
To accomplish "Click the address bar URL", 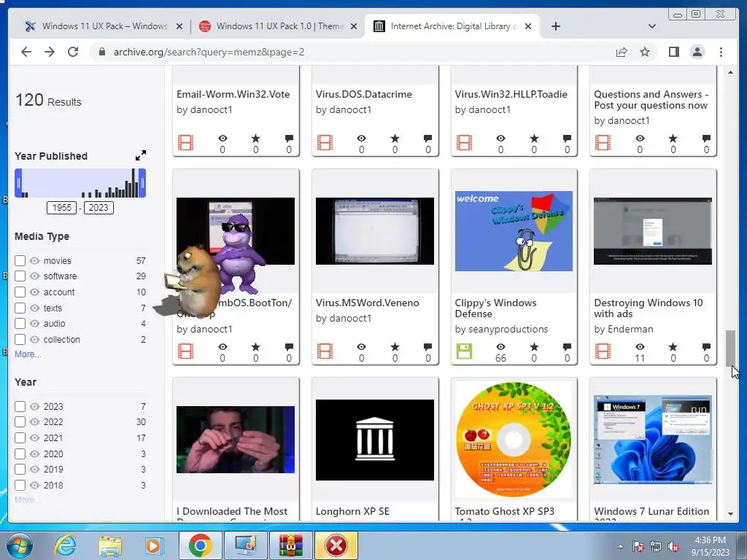I will 209,52.
